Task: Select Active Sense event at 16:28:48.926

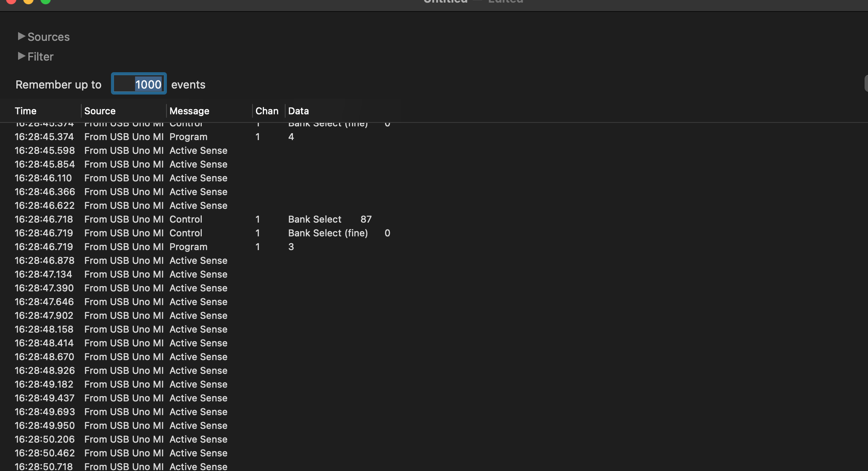Action: (198, 370)
